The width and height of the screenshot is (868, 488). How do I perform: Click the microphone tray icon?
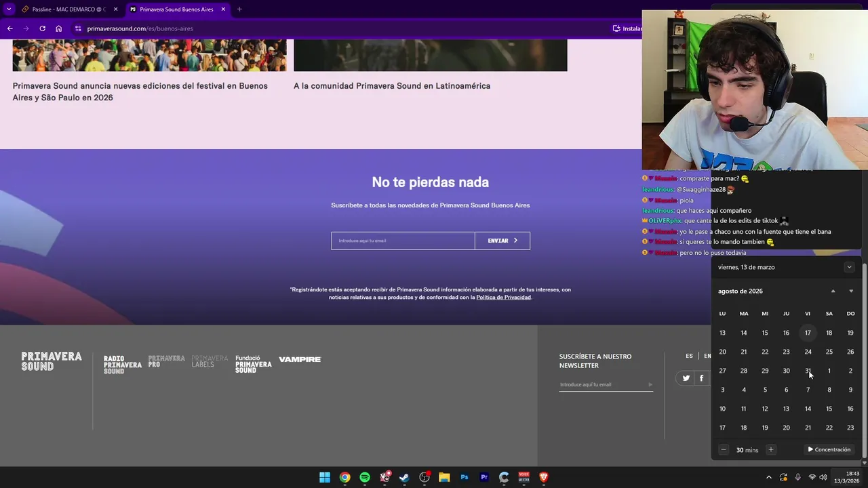[797, 477]
